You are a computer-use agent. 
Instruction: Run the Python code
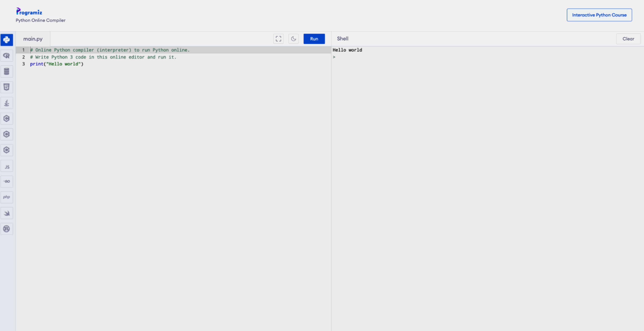click(314, 39)
